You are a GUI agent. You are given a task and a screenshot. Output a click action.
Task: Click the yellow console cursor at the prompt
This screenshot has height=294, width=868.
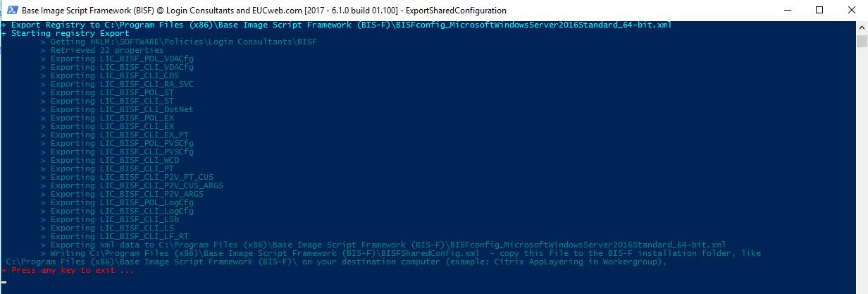(4, 281)
